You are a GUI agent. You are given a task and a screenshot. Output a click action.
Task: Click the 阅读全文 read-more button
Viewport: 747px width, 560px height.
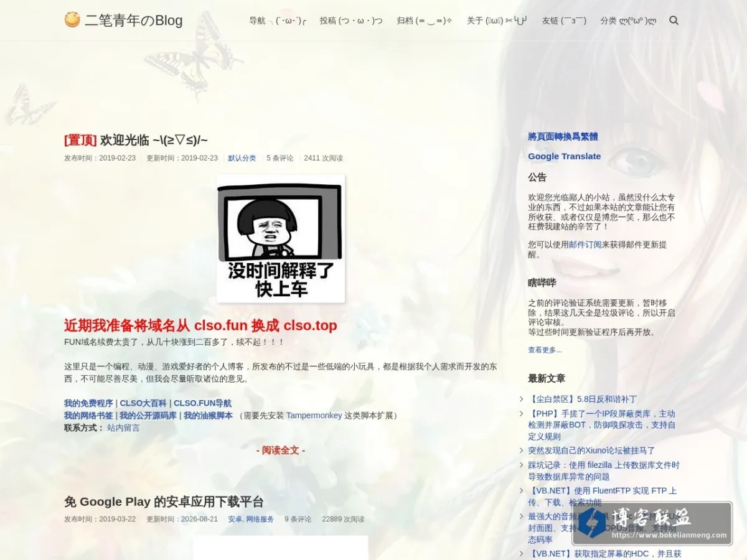tap(281, 450)
